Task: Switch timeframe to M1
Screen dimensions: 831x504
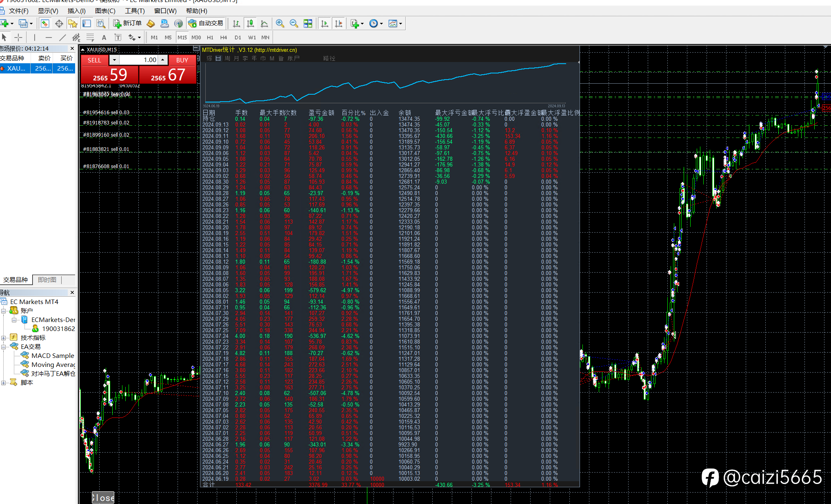Action: 154,38
